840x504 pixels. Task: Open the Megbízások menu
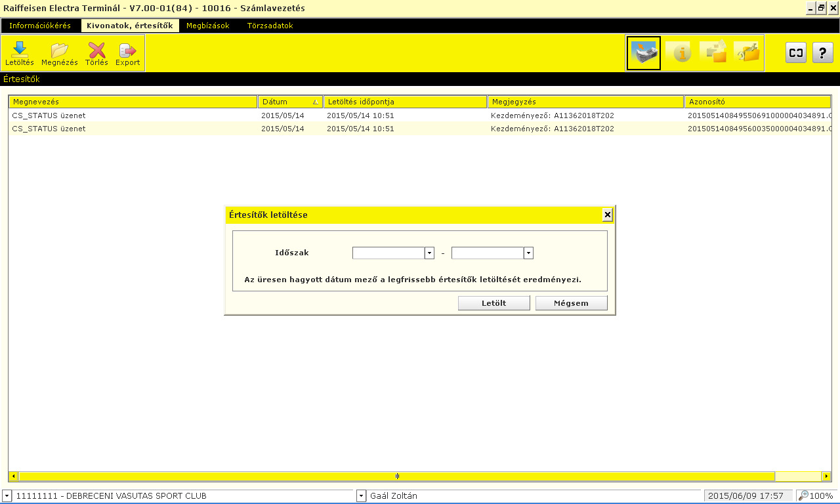coord(208,26)
